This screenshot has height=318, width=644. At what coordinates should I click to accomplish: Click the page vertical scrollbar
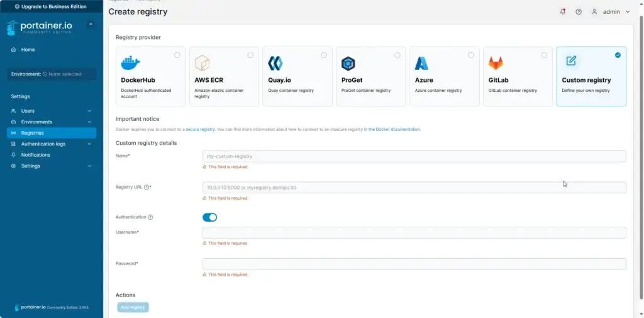pyautogui.click(x=641, y=156)
